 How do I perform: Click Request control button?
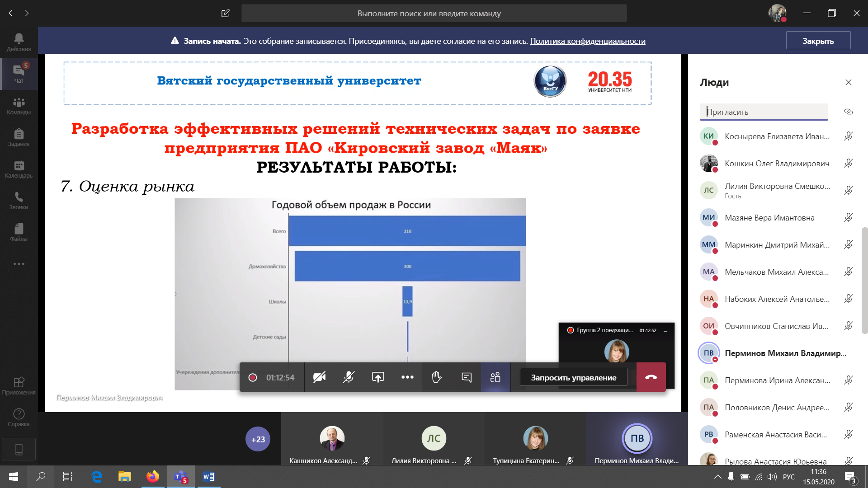[573, 377]
